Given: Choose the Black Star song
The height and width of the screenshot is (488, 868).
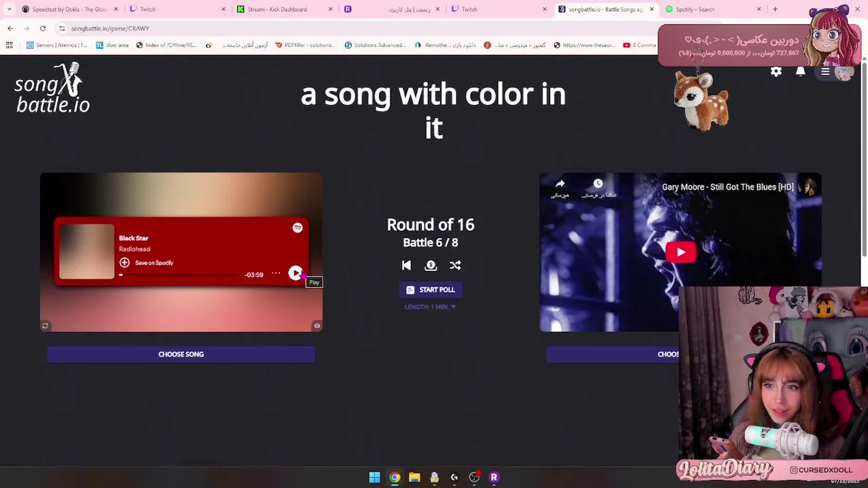Looking at the screenshot, I should [181, 354].
